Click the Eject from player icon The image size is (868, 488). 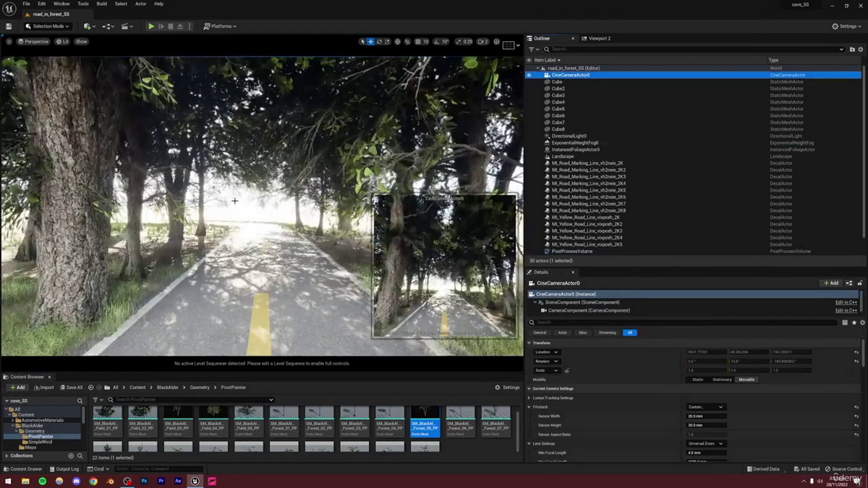[x=179, y=26]
